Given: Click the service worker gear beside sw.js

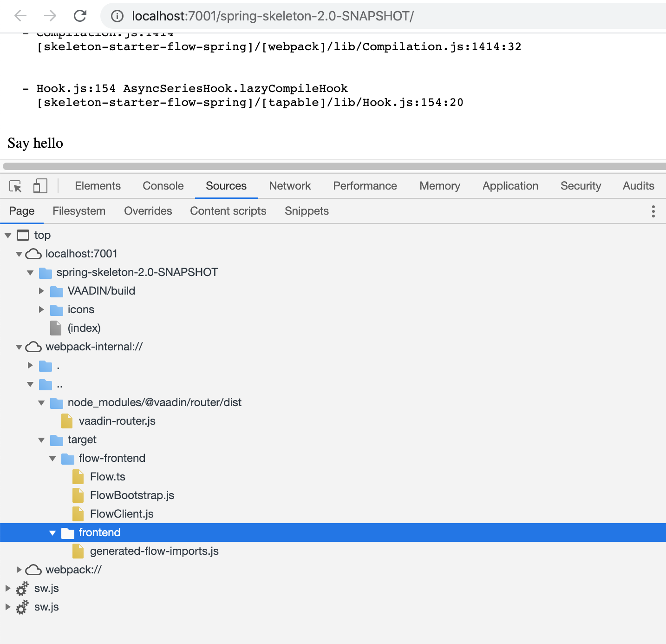Looking at the screenshot, I should (21, 588).
